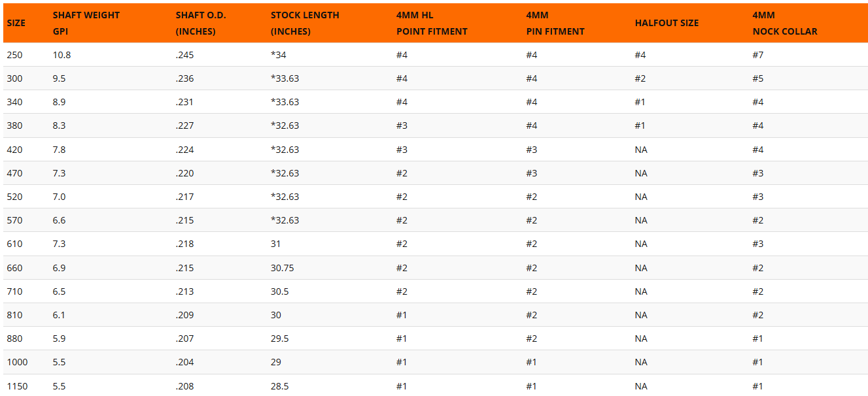868x396 pixels.
Task: Click the size 1150 cell
Action: click(17, 386)
